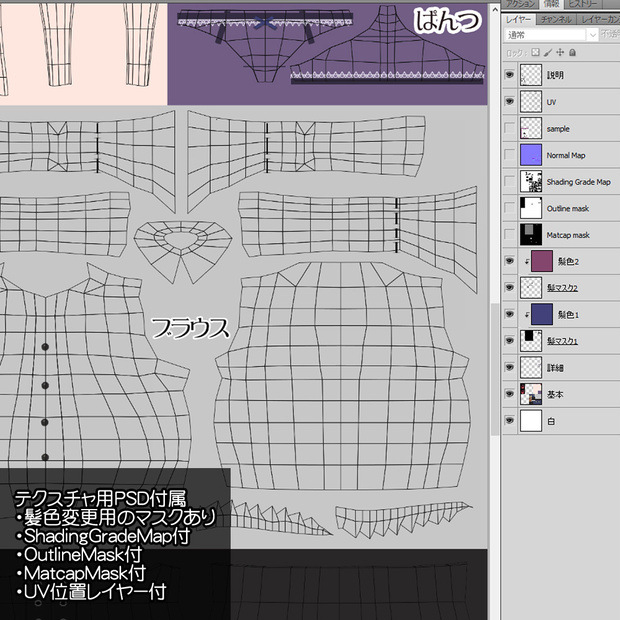Viewport: 620px width, 620px height.
Task: Click the Outline mask layer thumbnail
Action: point(531,208)
